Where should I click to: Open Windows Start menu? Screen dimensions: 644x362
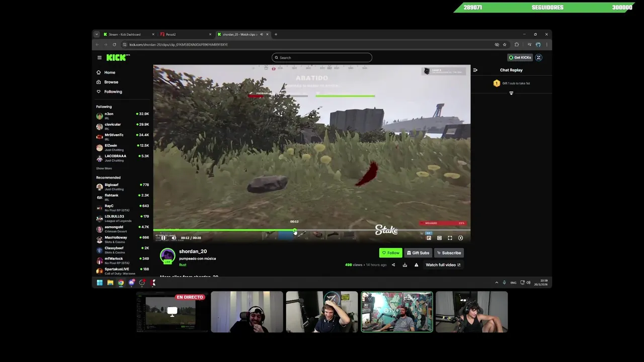(100, 283)
